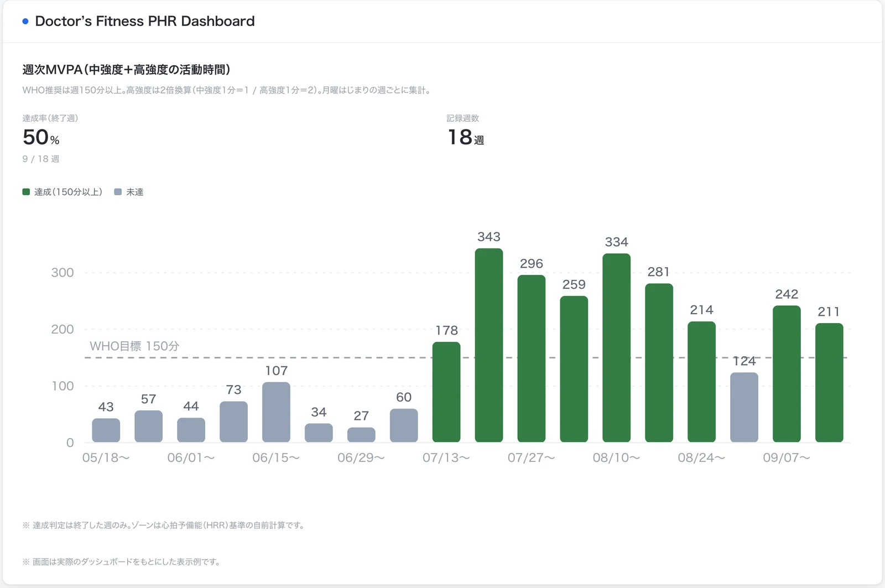The image size is (885, 588).
Task: Click the 300 y-axis tick label
Action: (x=63, y=273)
